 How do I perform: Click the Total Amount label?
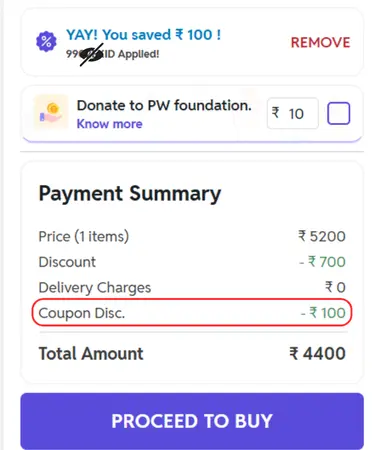pos(91,354)
